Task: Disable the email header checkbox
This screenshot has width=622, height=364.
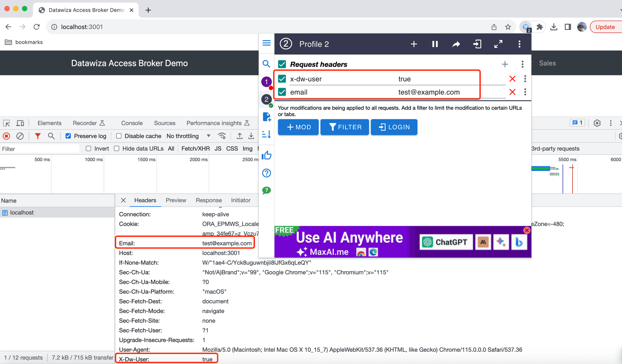Action: coord(282,92)
